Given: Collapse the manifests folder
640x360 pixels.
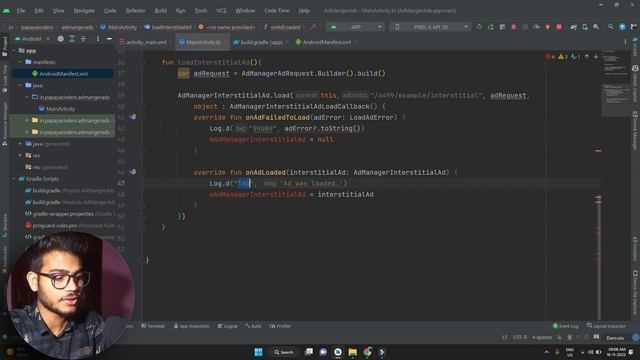Looking at the screenshot, I should tap(20, 62).
